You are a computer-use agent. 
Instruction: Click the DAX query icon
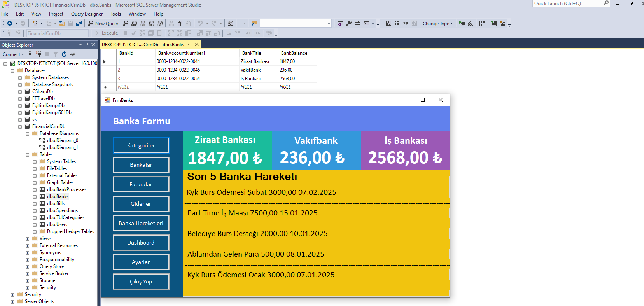point(160,23)
